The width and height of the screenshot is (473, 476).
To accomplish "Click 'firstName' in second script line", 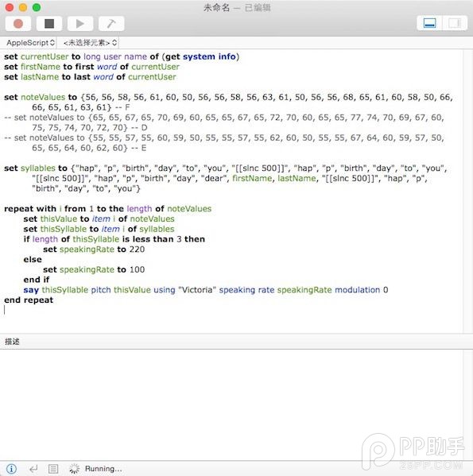I will click(41, 67).
